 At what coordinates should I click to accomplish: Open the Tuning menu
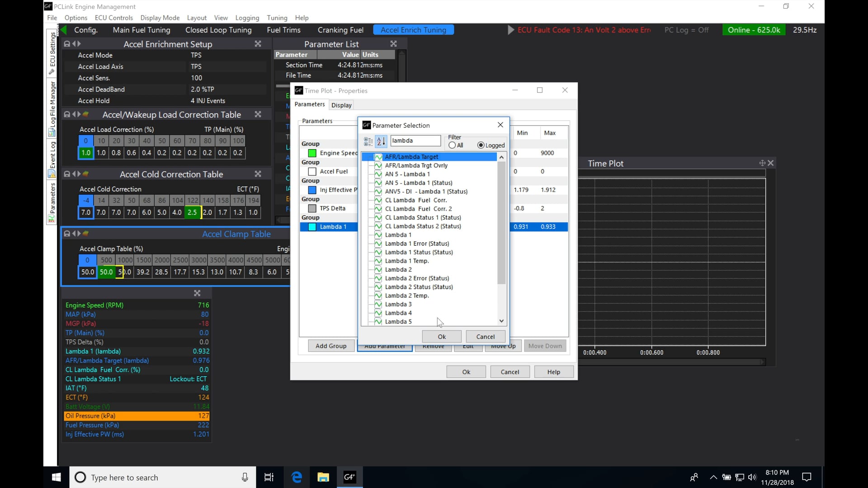point(277,18)
